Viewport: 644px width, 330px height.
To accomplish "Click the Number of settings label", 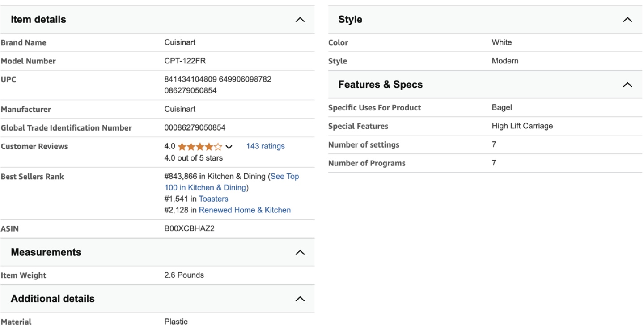I will click(364, 145).
